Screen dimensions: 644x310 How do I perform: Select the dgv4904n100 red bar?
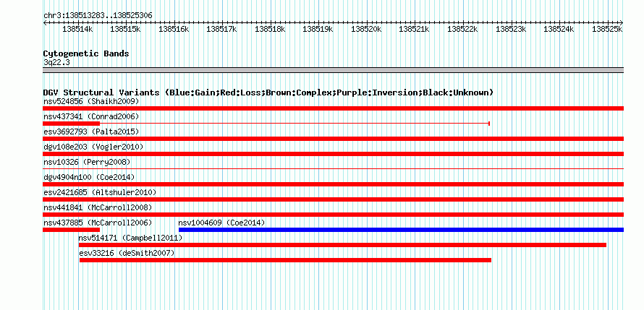pyautogui.click(x=333, y=184)
